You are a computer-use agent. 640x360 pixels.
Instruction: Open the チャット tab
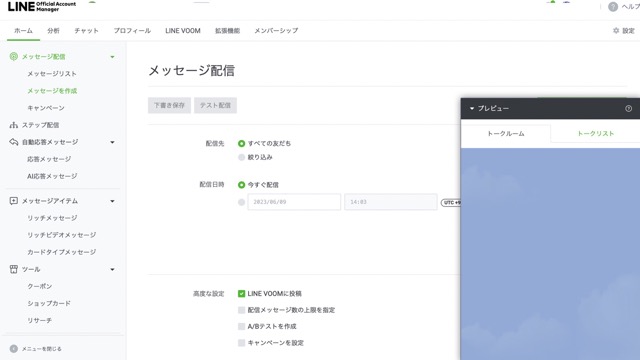[87, 31]
